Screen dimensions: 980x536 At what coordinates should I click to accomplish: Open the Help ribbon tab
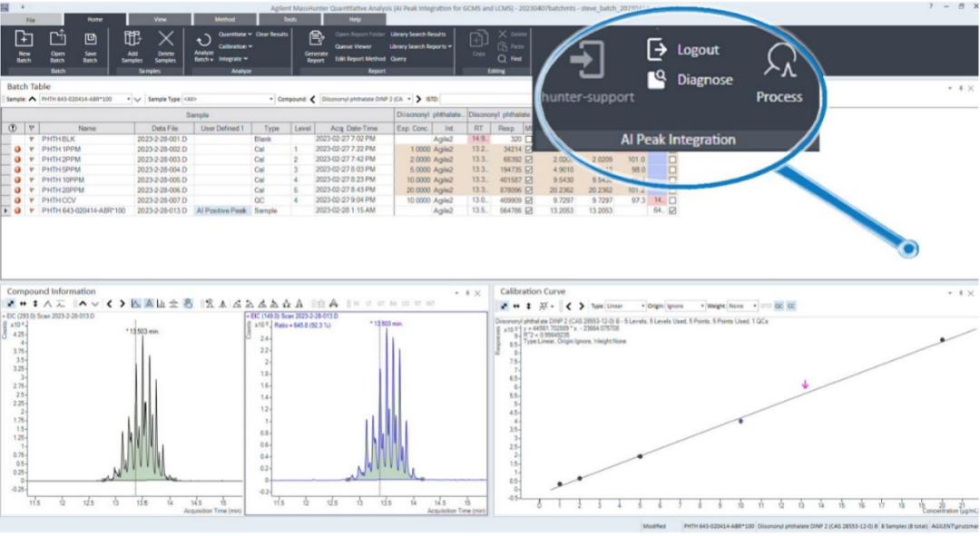(355, 20)
